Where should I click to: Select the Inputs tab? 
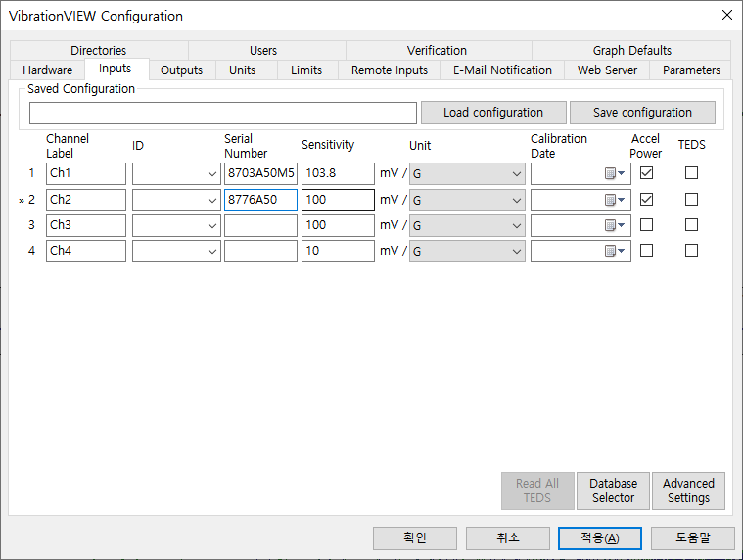pos(116,69)
